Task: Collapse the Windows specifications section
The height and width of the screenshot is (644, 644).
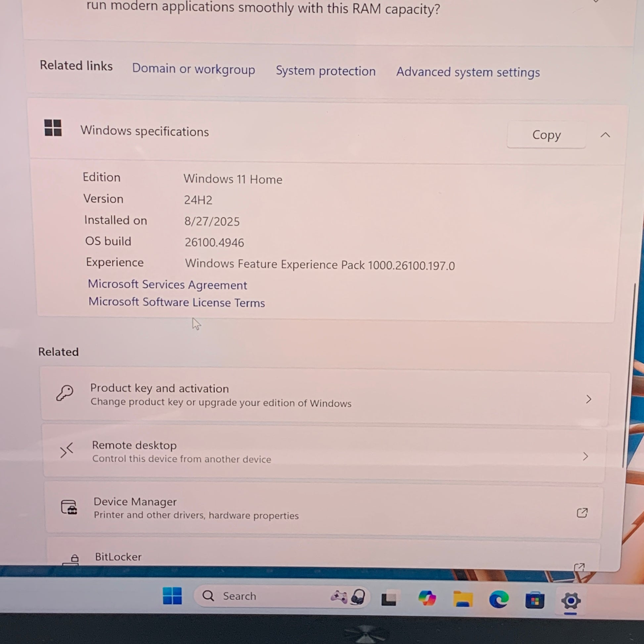Action: [605, 135]
